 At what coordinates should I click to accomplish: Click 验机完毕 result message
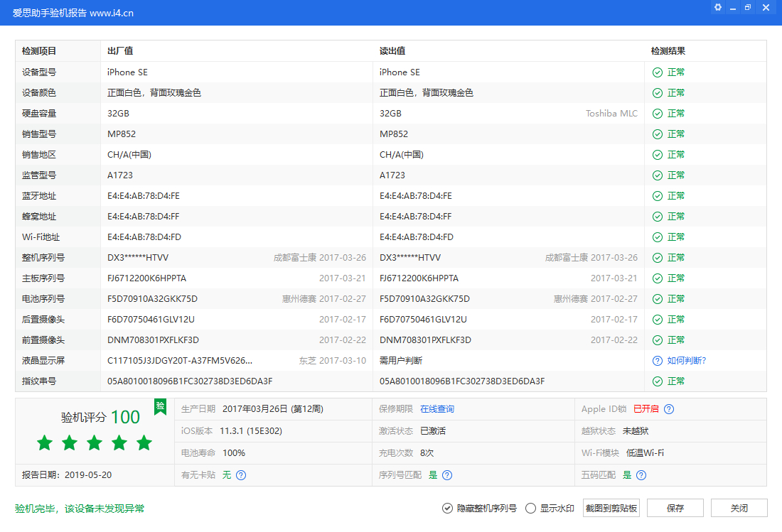click(80, 509)
